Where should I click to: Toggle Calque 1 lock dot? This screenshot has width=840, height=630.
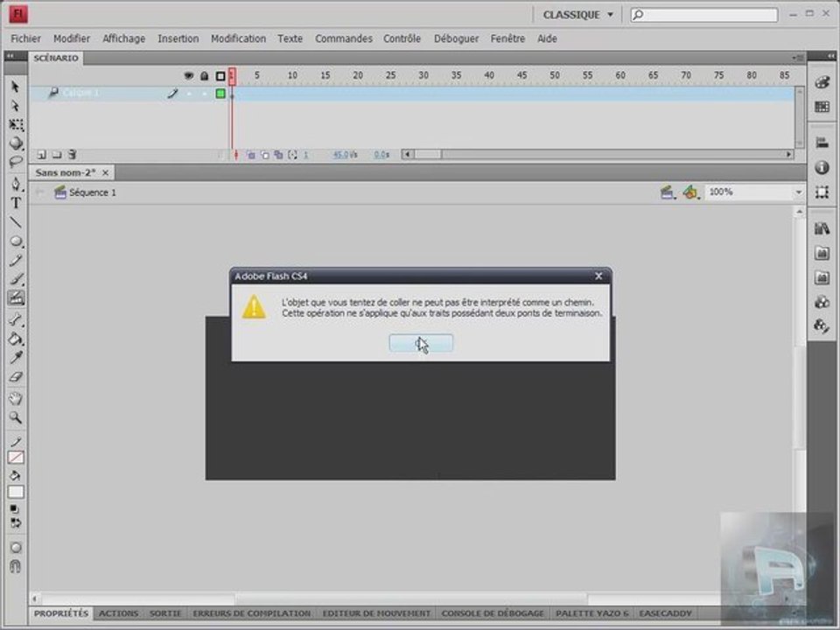pyautogui.click(x=204, y=94)
